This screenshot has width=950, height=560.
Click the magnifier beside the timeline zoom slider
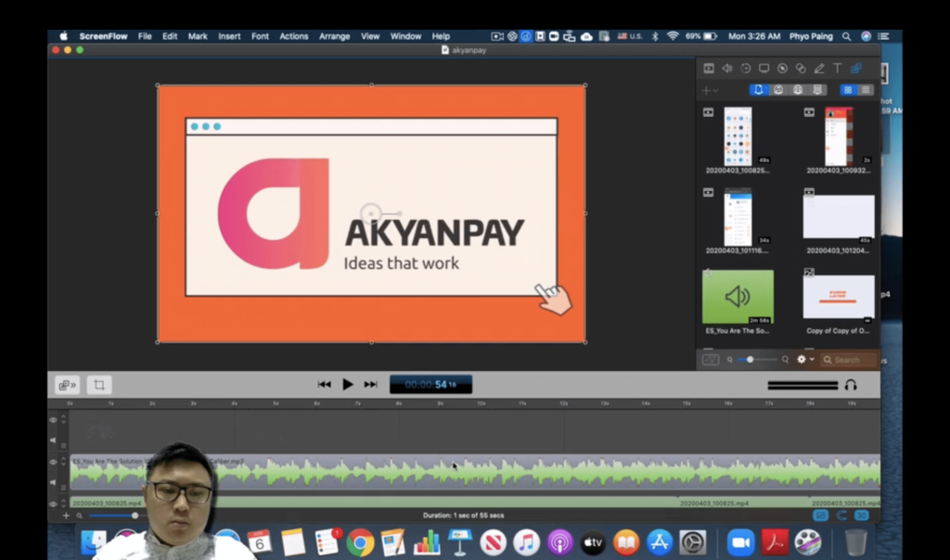80,515
